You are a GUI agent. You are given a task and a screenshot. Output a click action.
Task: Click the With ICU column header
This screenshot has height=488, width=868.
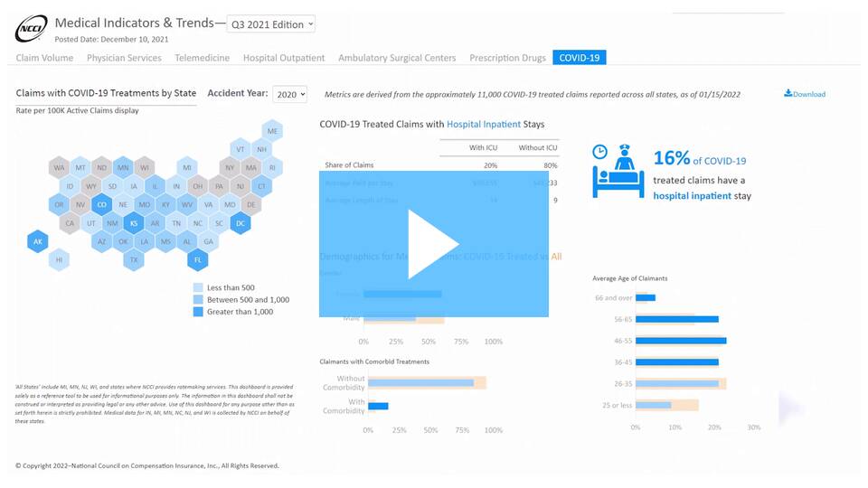click(x=483, y=147)
